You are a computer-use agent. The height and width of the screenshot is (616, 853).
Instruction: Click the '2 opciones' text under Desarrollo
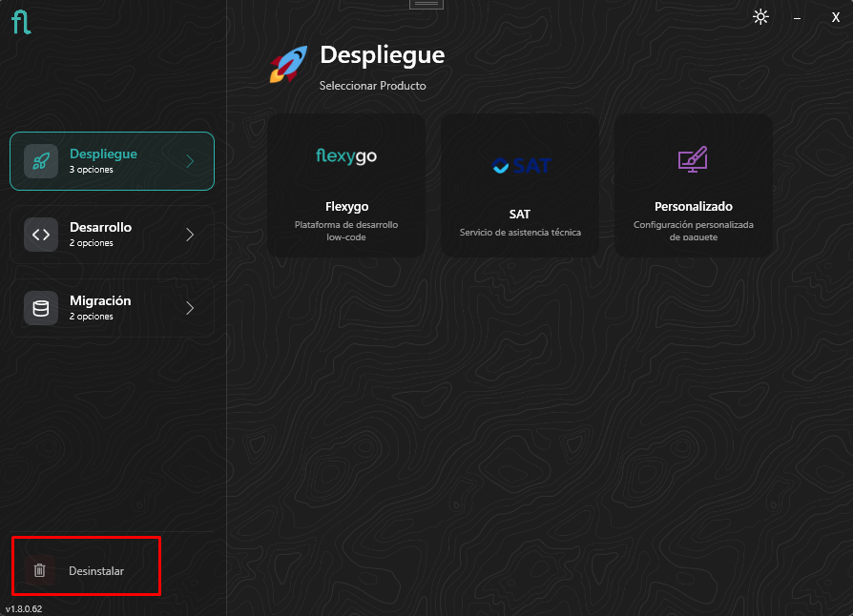[92, 243]
